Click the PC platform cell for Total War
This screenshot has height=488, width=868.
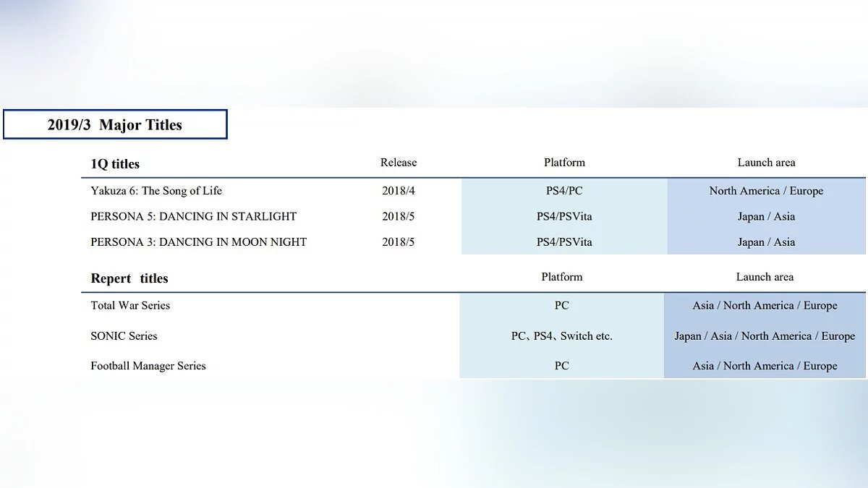tap(562, 305)
